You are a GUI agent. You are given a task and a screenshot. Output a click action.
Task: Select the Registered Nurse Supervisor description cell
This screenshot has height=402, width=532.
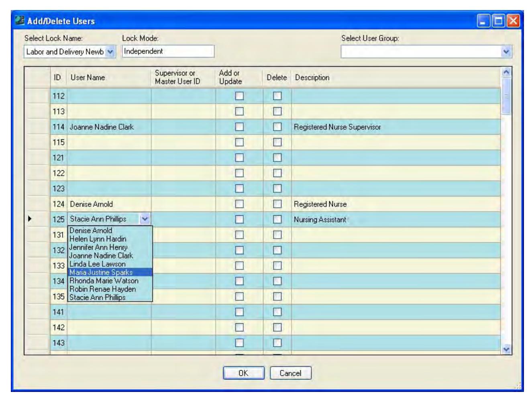(396, 127)
